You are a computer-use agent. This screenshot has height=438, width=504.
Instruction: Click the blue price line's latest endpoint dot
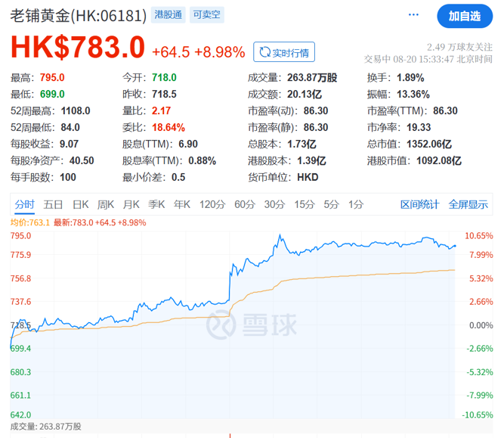[455, 246]
